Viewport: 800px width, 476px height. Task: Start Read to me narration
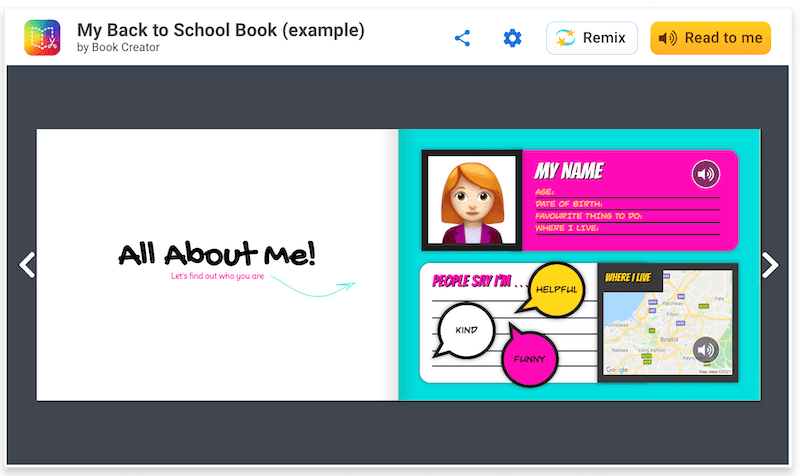(710, 38)
